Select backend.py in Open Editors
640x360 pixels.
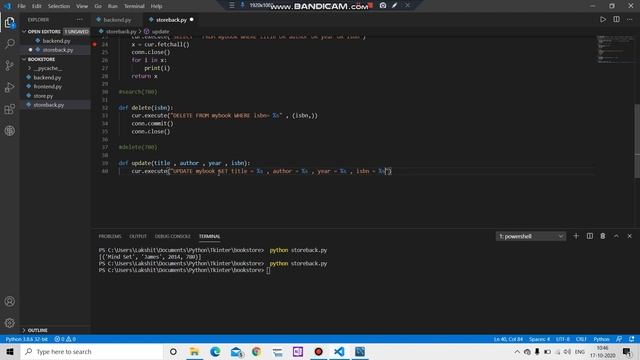(x=55, y=41)
